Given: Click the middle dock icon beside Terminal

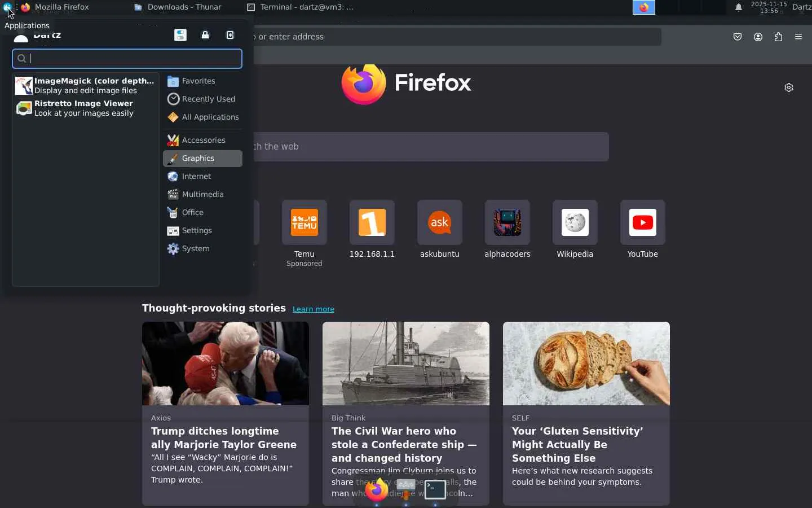Looking at the screenshot, I should tap(406, 490).
